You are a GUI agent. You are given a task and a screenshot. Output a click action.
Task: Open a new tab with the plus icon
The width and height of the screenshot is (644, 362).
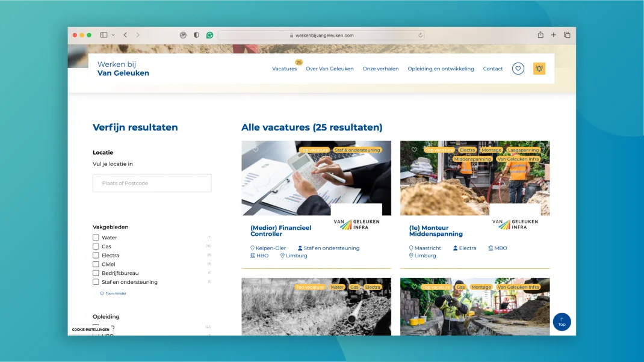coord(554,35)
